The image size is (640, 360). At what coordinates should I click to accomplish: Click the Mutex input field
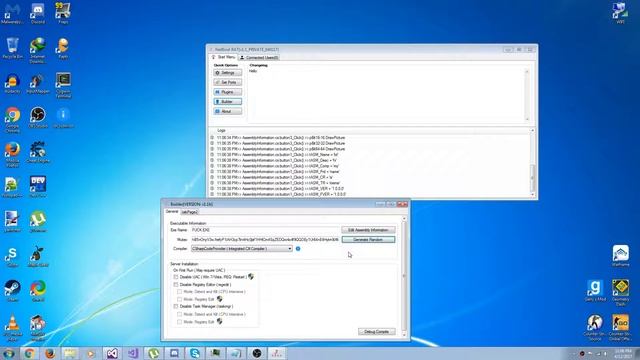264,240
